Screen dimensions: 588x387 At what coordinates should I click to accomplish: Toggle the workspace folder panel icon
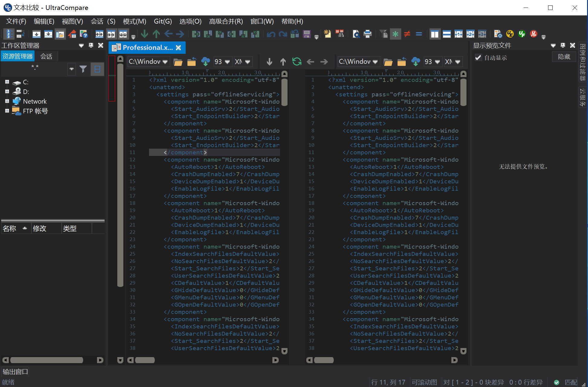pyautogui.click(x=60, y=34)
